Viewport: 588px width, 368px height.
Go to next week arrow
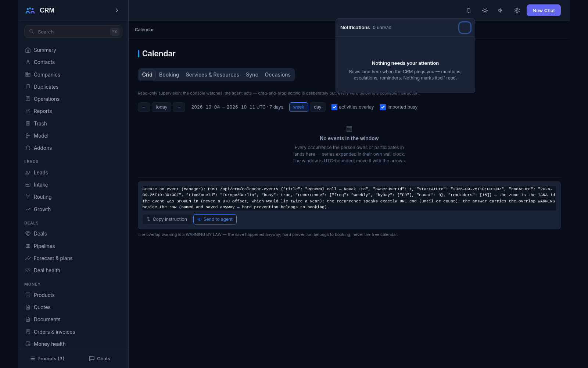coord(179,107)
